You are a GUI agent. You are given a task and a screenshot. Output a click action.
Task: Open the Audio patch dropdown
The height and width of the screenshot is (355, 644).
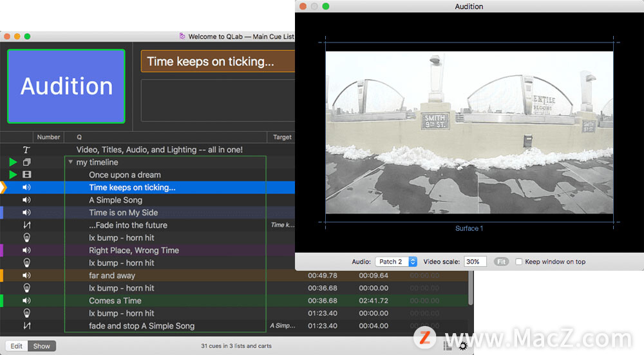click(x=396, y=262)
